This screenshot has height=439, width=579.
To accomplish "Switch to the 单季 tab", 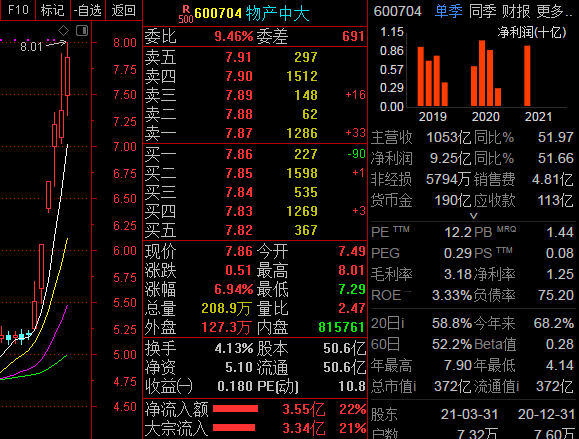I will click(448, 11).
